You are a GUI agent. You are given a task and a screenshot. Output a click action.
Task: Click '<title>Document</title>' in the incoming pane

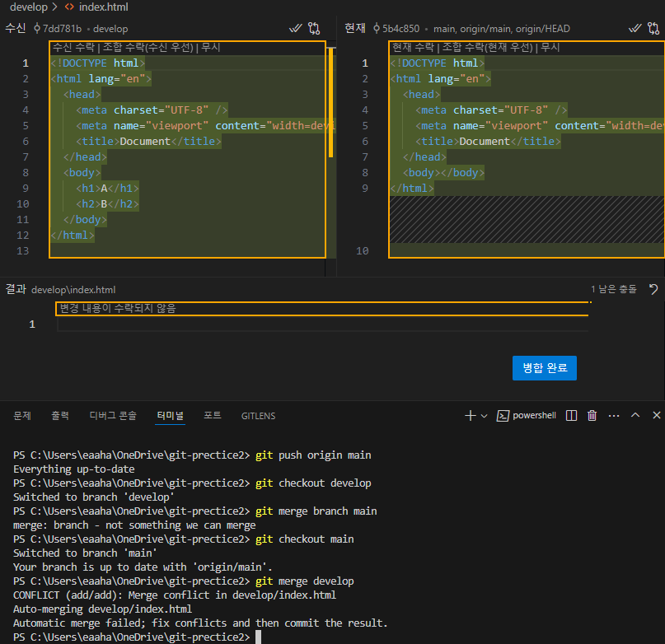coord(148,141)
